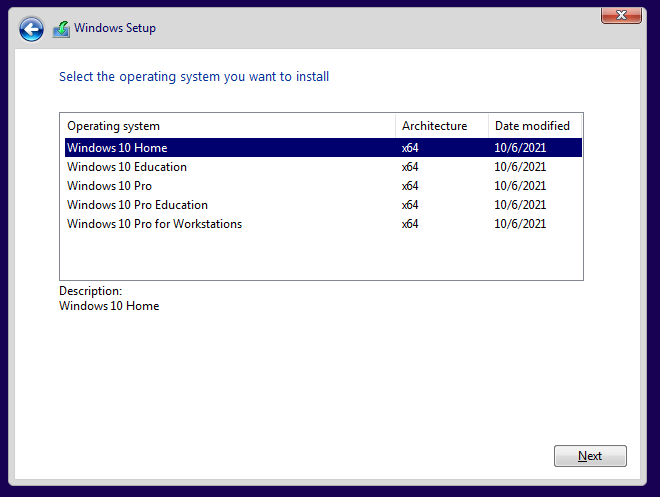
Task: Pick Windows 10 Pro Education
Action: click(x=323, y=205)
